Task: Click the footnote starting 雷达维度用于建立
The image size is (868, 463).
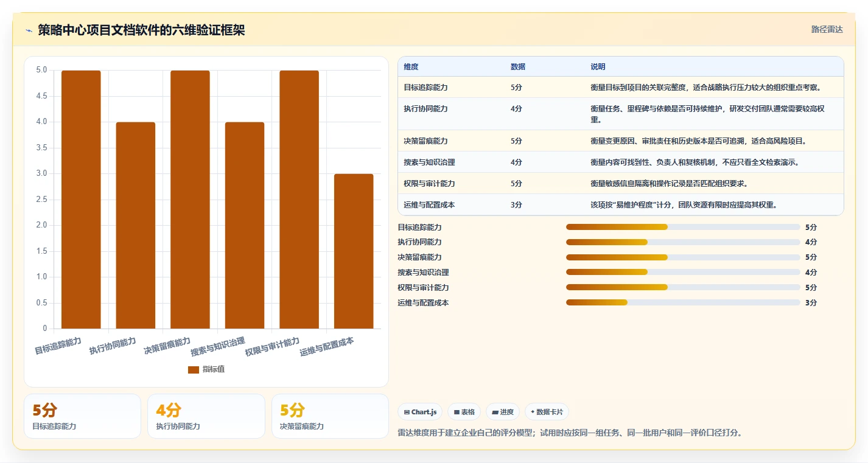Action: coord(570,433)
